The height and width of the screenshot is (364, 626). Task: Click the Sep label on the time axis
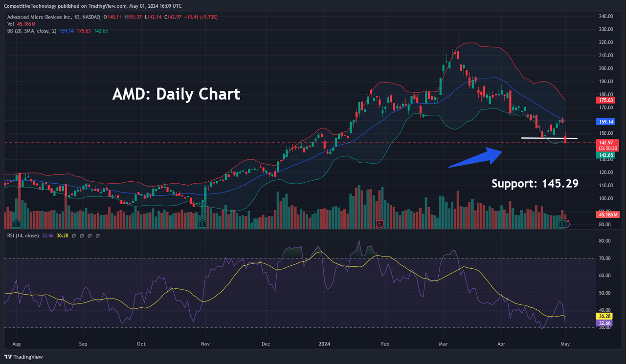click(82, 343)
